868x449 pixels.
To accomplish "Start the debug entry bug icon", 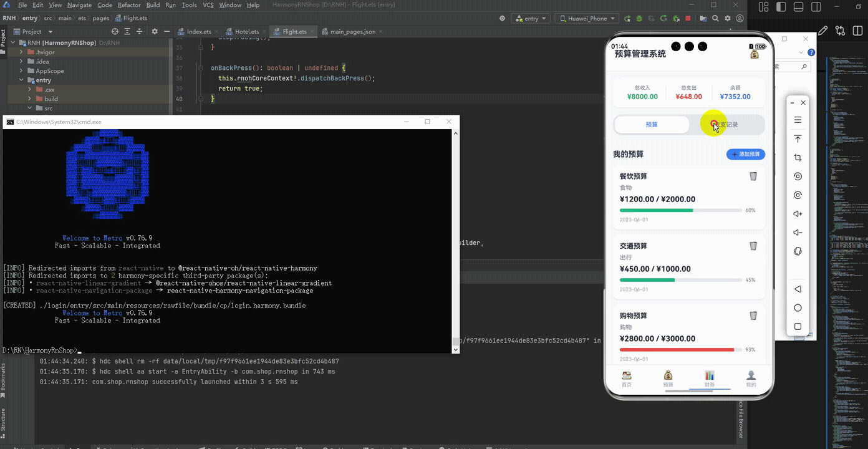I will coord(639,19).
